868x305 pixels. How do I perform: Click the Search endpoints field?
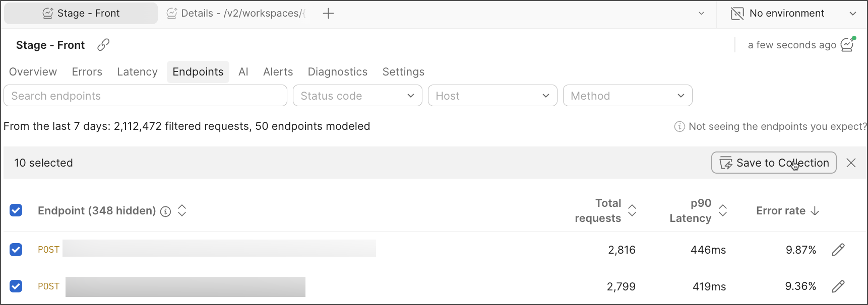[145, 96]
